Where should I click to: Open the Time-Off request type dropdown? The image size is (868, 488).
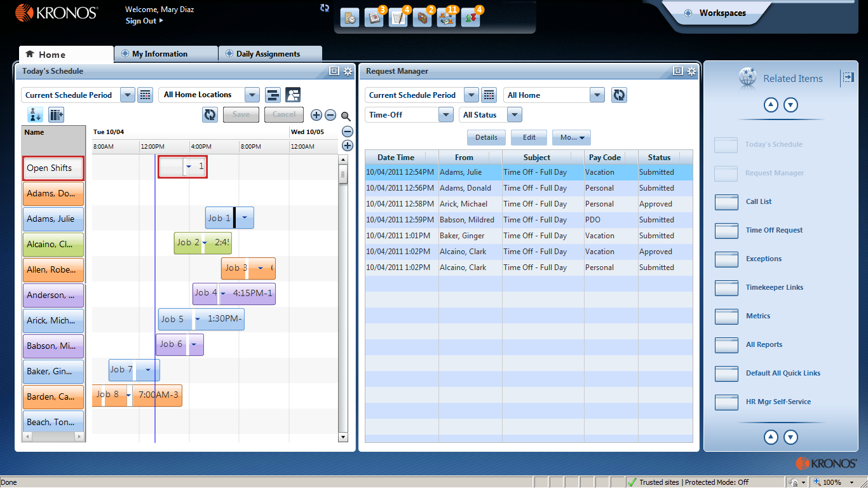pyautogui.click(x=445, y=115)
